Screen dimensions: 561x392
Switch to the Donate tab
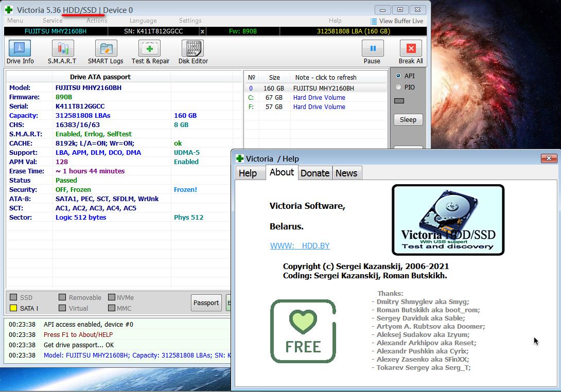pyautogui.click(x=315, y=173)
